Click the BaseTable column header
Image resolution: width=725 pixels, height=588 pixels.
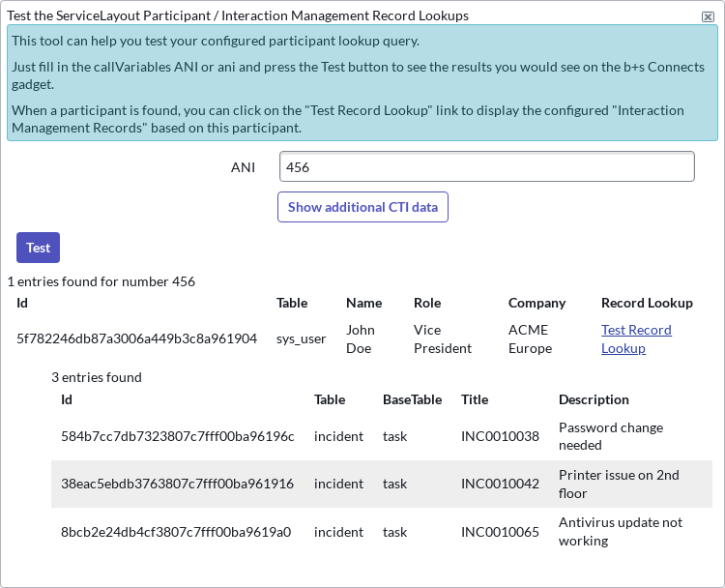(412, 399)
